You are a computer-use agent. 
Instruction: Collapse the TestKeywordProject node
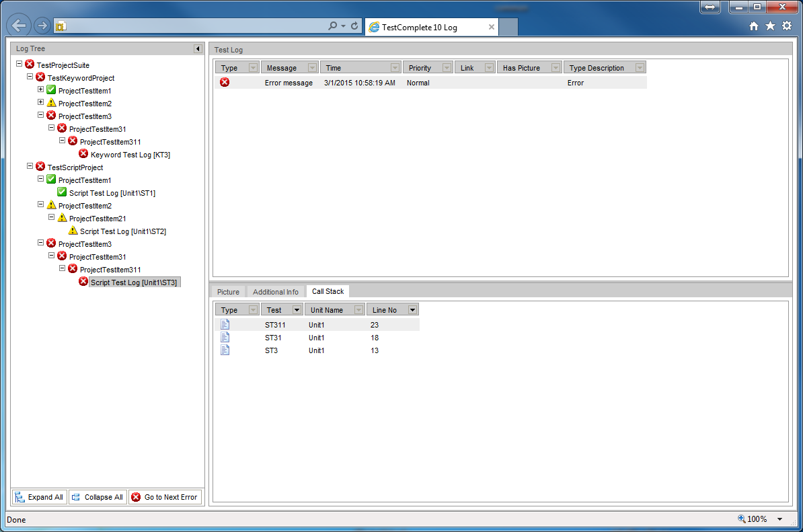[x=30, y=77]
